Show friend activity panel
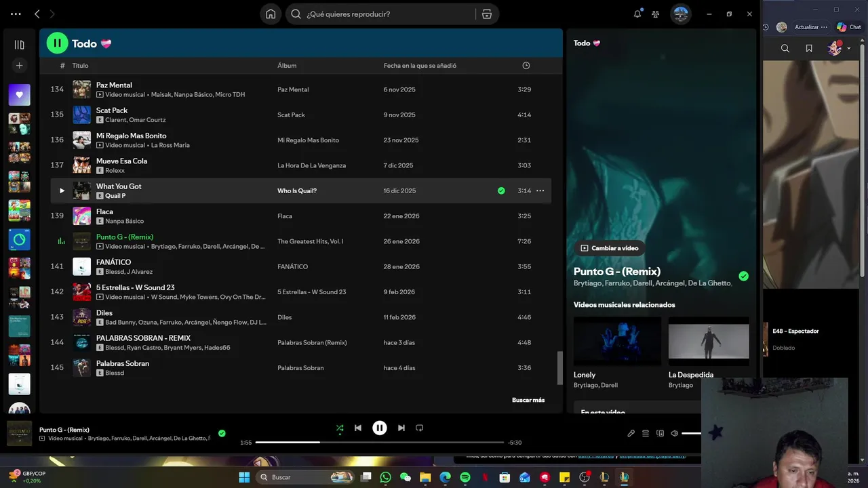This screenshot has height=488, width=868. pos(656,14)
